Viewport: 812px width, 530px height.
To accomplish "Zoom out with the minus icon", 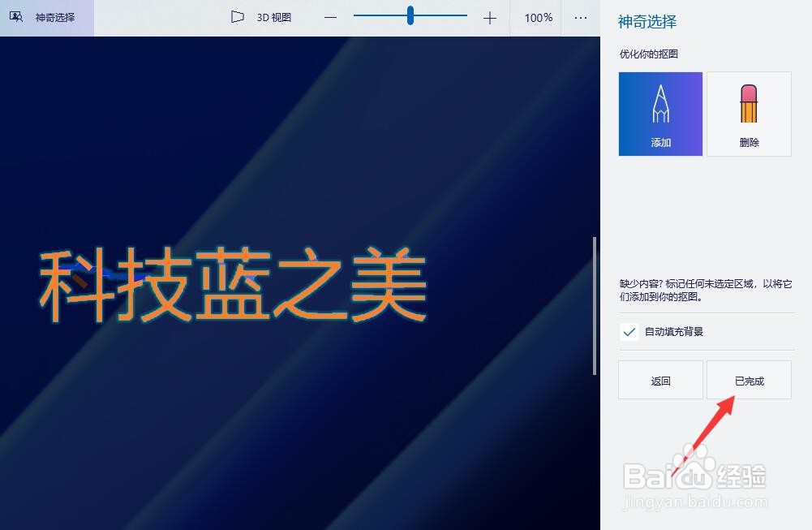I will pyautogui.click(x=330, y=16).
